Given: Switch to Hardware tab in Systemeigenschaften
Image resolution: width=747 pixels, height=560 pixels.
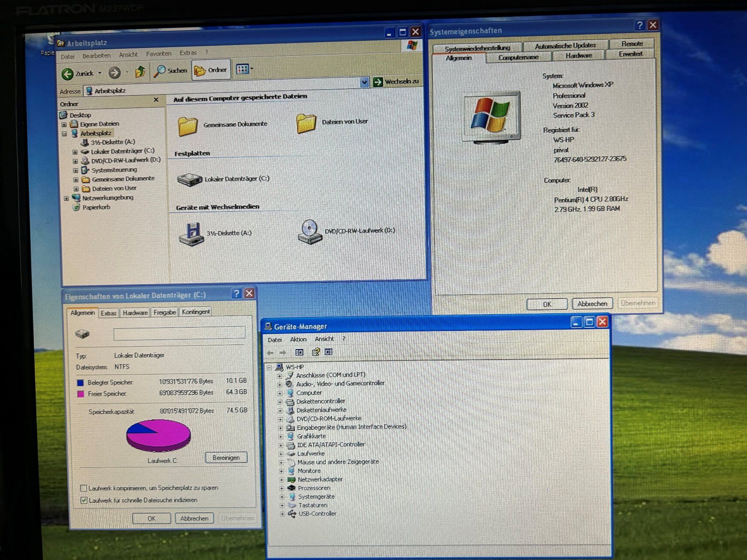Looking at the screenshot, I should click(579, 55).
